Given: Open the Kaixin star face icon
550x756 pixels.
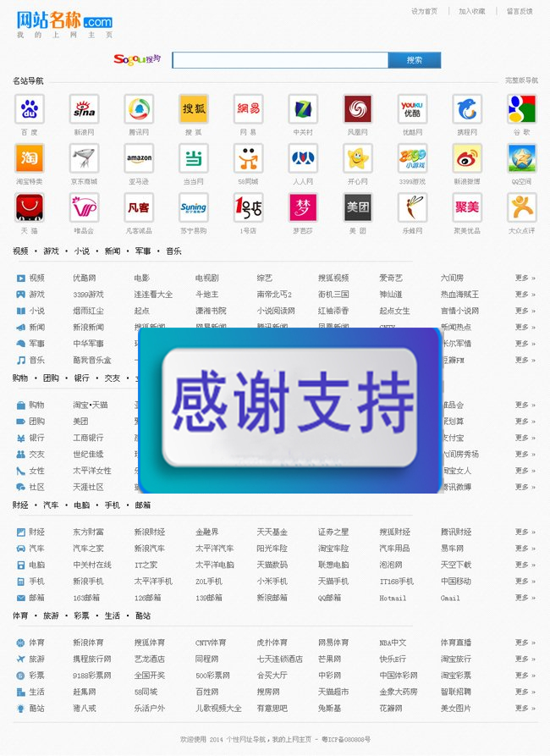Looking at the screenshot, I should pyautogui.click(x=358, y=158).
